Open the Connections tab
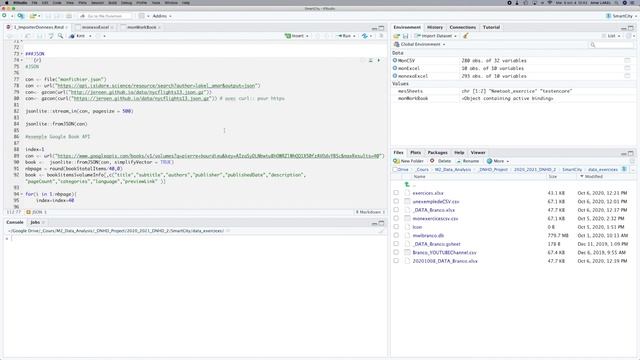 [462, 27]
